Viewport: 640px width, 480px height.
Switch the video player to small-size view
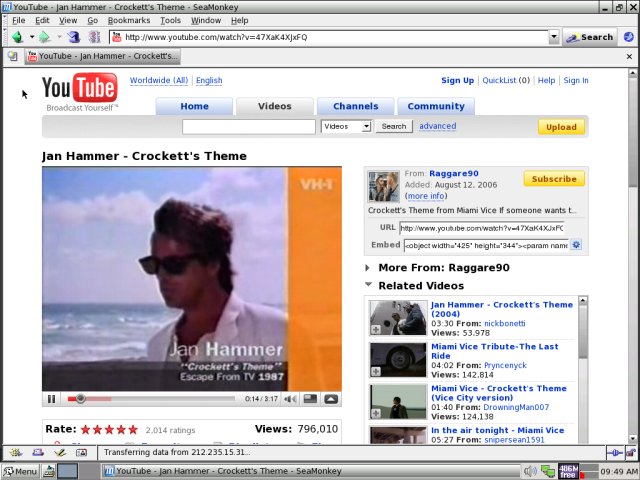[310, 398]
